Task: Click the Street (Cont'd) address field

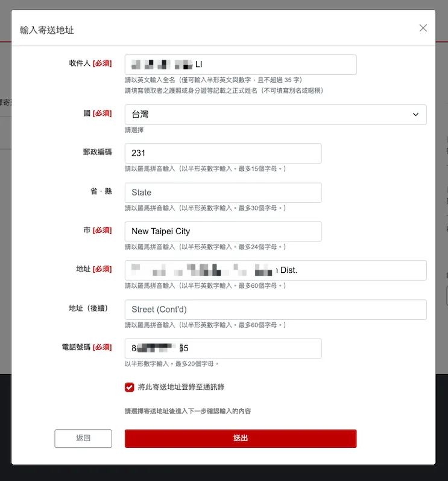Action: (275, 310)
